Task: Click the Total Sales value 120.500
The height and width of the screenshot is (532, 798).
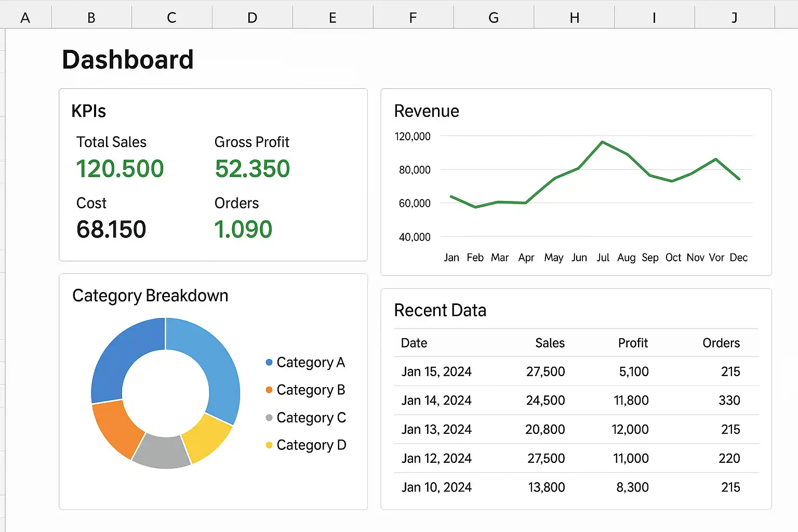Action: click(120, 169)
